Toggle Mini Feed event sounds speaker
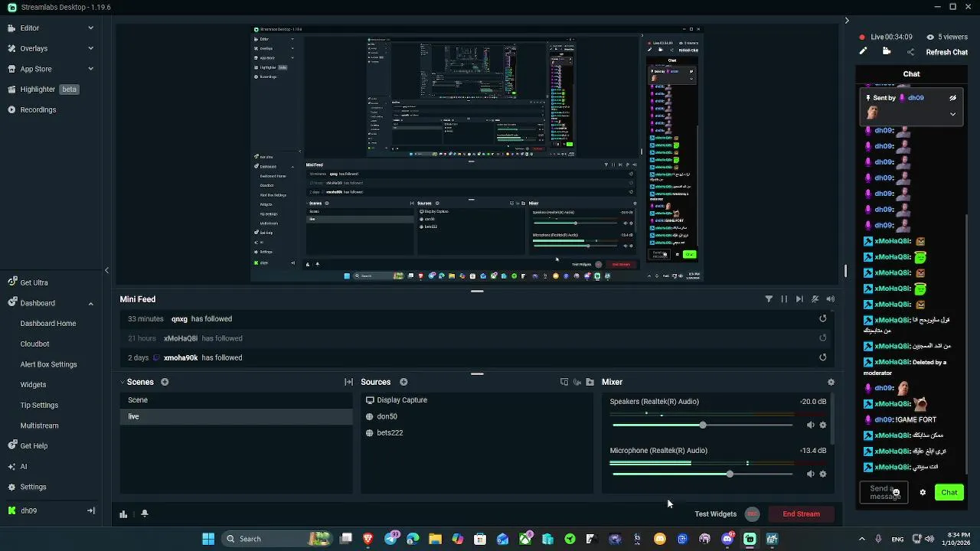Viewport: 980px width, 551px height. pyautogui.click(x=830, y=299)
